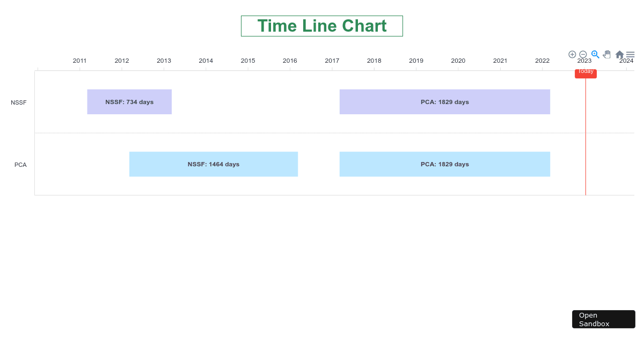Select the PCA: 1829 days bar in NSSF row
Viewport: 644px width, 338px height.
click(444, 101)
